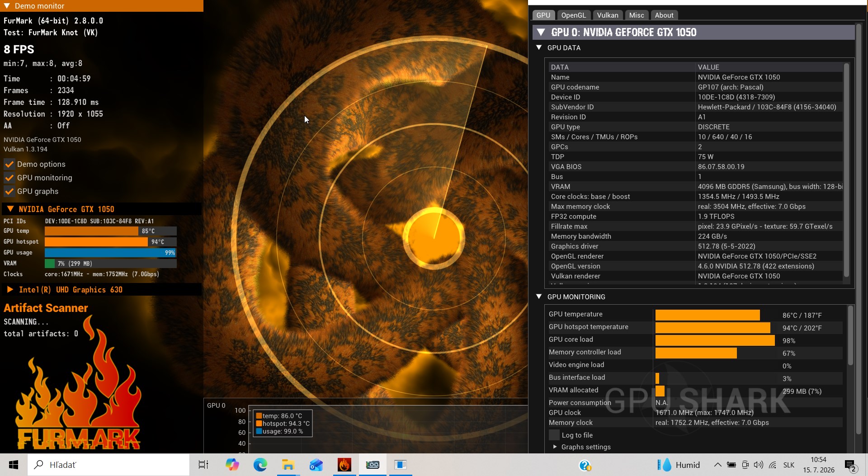Click the GPU card taskbar icon
Viewport: 868px width, 476px height.
pyautogui.click(x=373, y=465)
